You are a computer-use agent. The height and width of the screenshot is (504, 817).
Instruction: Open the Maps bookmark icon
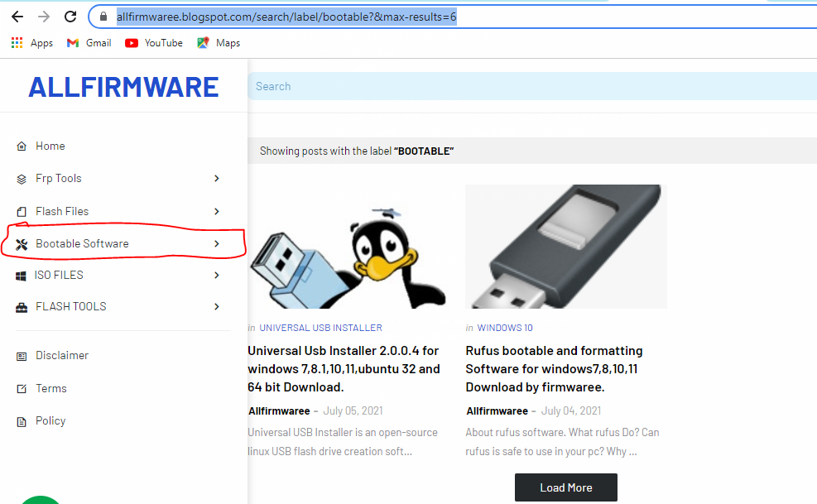point(203,43)
